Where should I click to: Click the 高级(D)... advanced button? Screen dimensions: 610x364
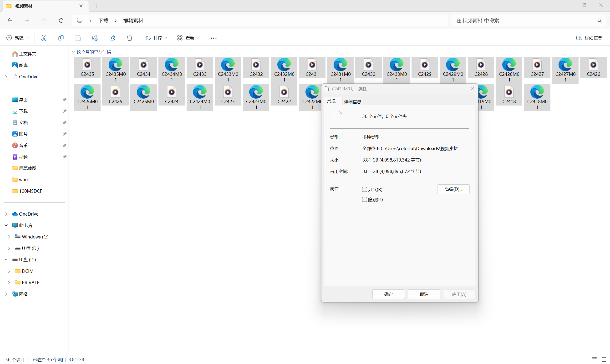[x=453, y=189]
